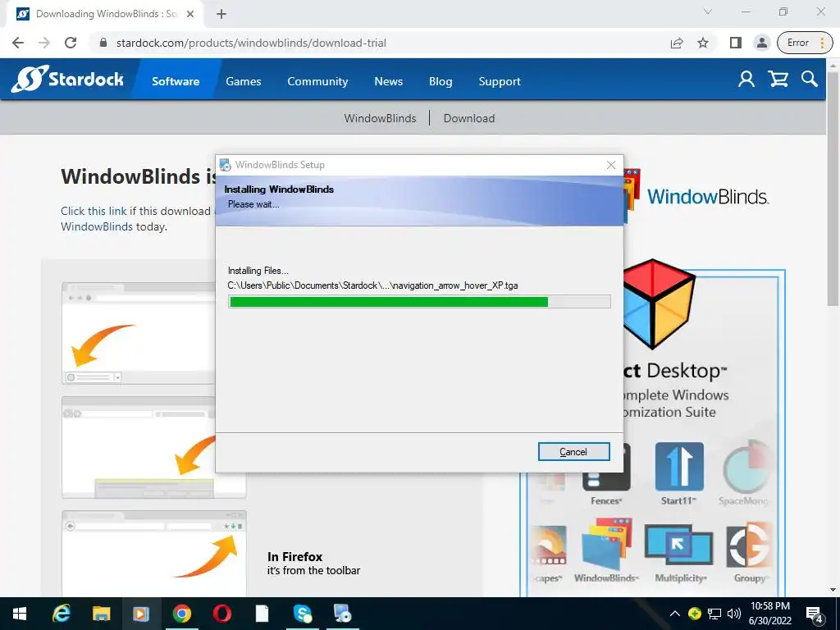Click the WindowBlinds breadcrumb link
This screenshot has width=840, height=630.
click(380, 118)
